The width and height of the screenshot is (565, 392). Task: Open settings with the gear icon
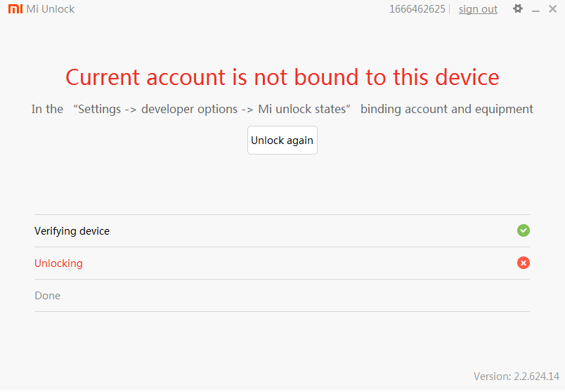point(518,9)
